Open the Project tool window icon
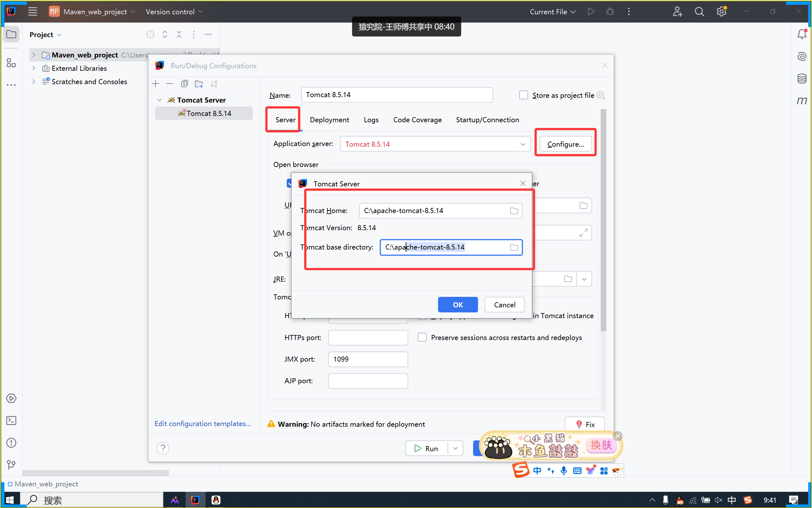This screenshot has width=812, height=508. click(11, 34)
